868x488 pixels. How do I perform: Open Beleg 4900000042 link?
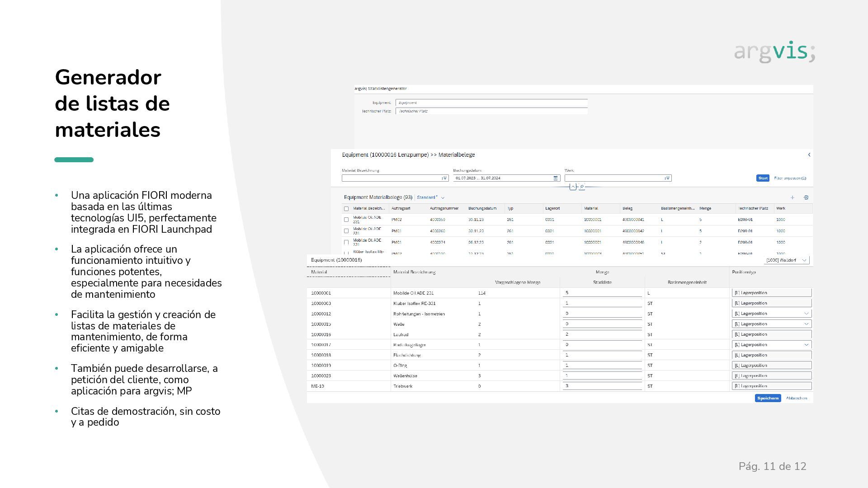(633, 231)
